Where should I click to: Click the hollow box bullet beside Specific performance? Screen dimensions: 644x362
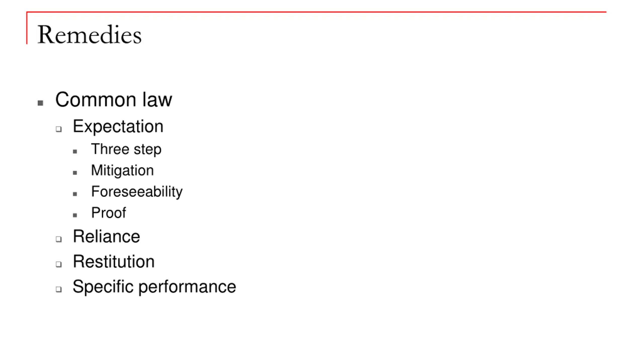[x=59, y=289]
